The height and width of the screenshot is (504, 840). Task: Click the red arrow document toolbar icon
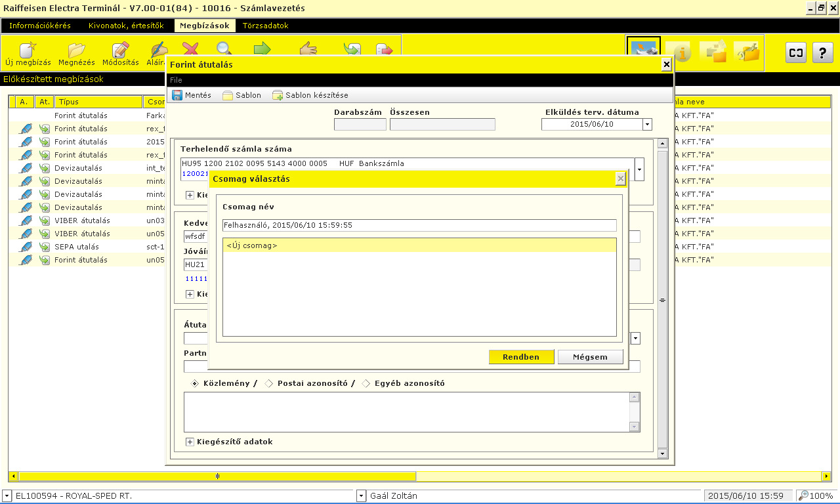[384, 50]
